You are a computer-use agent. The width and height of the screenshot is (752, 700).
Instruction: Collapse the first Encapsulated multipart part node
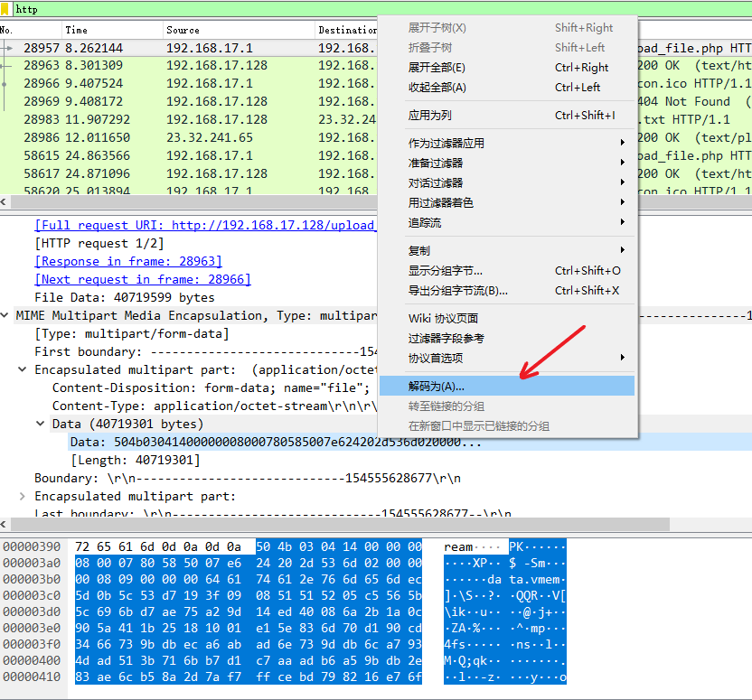(23, 369)
